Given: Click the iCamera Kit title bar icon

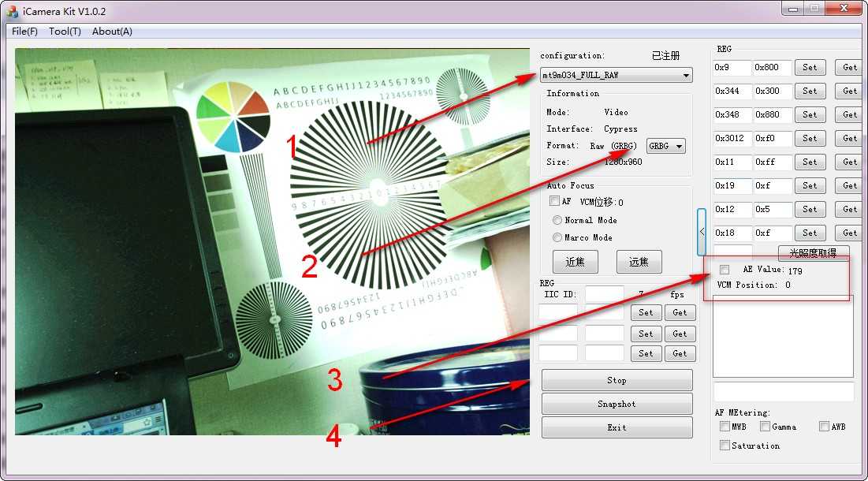Looking at the screenshot, I should click(x=12, y=11).
